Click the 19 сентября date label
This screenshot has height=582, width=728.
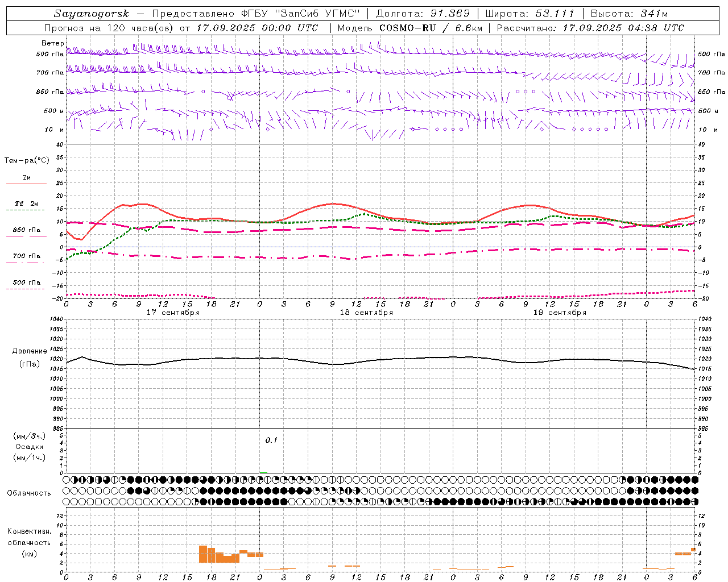pos(559,312)
